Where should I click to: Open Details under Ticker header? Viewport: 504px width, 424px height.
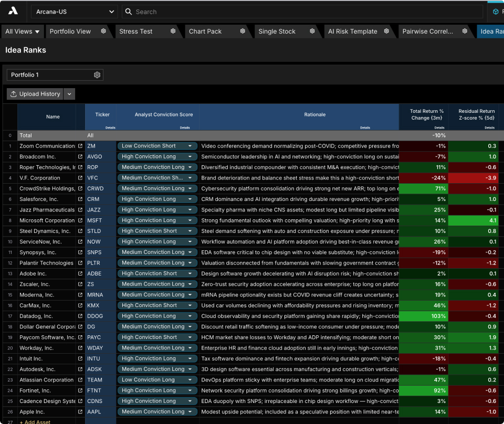coord(110,128)
